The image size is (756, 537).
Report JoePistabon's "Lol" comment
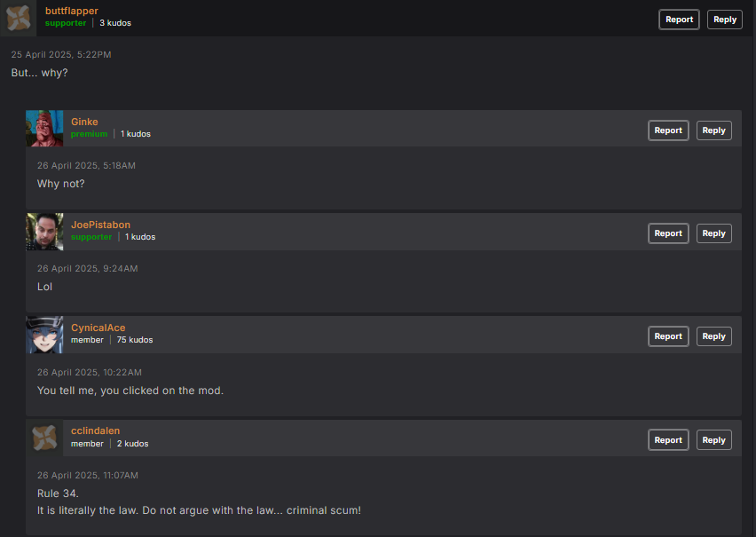pyautogui.click(x=668, y=233)
